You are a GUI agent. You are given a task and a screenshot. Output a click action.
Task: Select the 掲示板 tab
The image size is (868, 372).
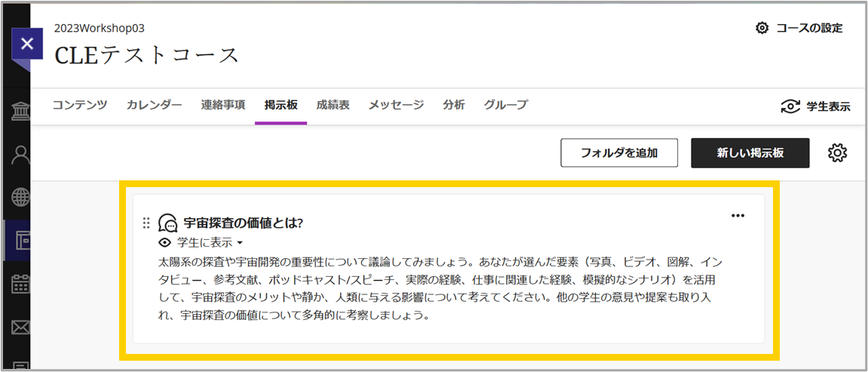(281, 105)
